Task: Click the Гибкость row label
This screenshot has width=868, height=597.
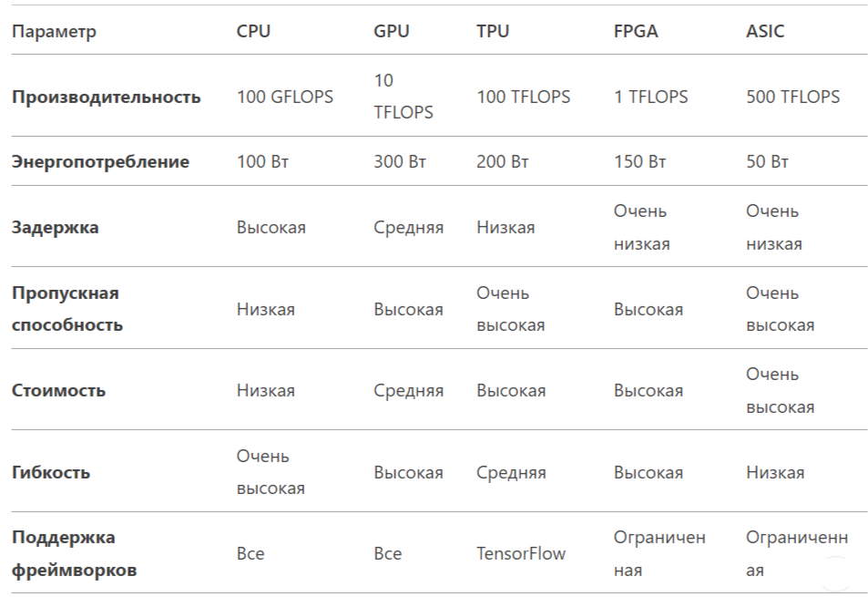Action: click(x=51, y=472)
